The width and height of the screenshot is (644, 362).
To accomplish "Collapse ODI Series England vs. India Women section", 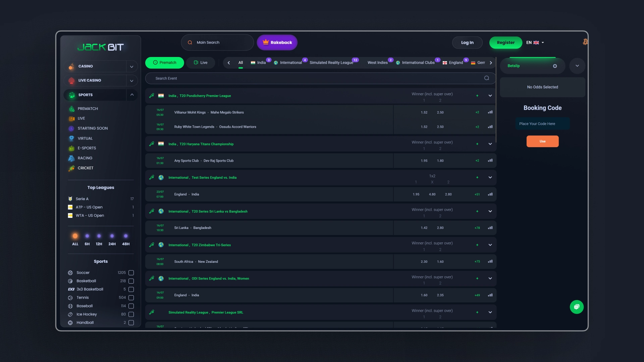I will (490, 279).
